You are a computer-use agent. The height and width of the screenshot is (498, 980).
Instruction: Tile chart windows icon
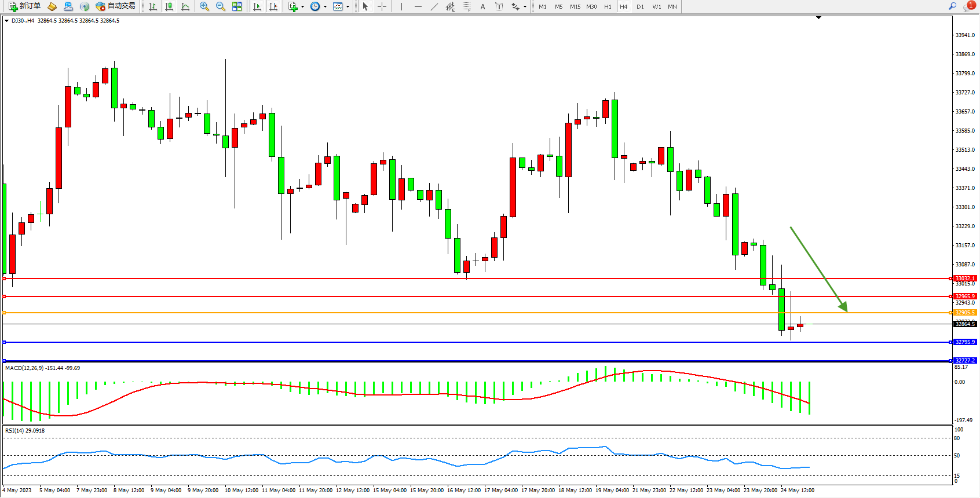(237, 6)
